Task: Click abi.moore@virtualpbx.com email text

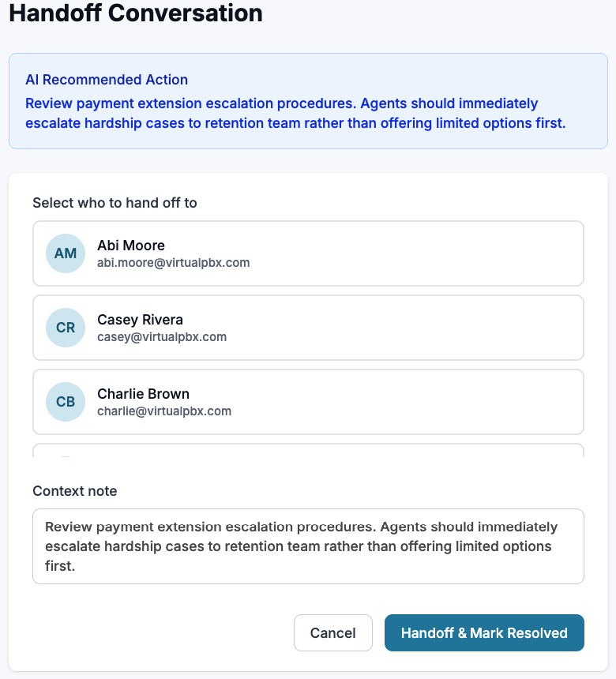Action: point(173,263)
